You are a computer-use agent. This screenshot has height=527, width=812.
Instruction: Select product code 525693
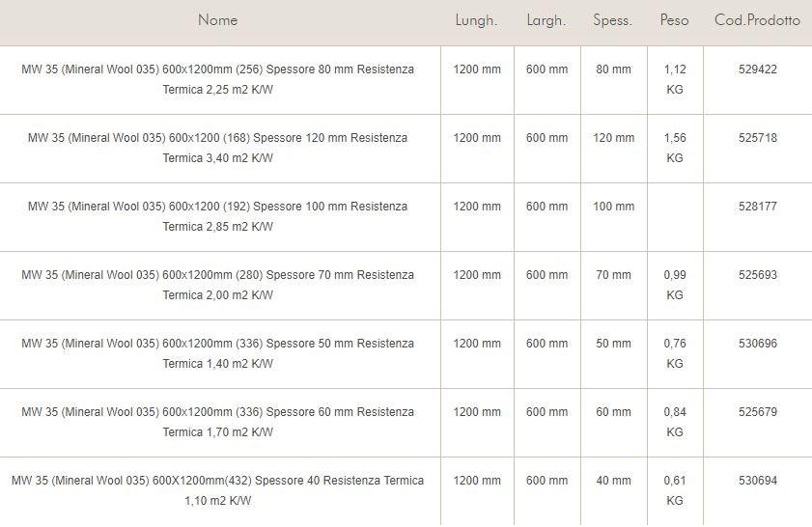757,275
